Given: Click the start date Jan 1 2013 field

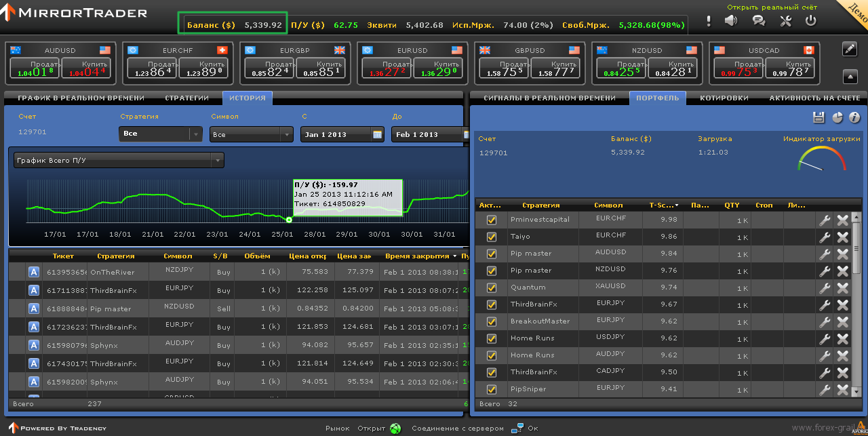Looking at the screenshot, I should point(342,134).
